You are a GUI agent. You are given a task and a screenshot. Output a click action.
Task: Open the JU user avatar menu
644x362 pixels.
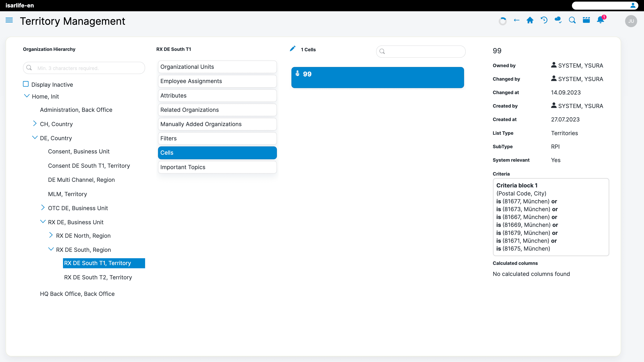click(631, 21)
